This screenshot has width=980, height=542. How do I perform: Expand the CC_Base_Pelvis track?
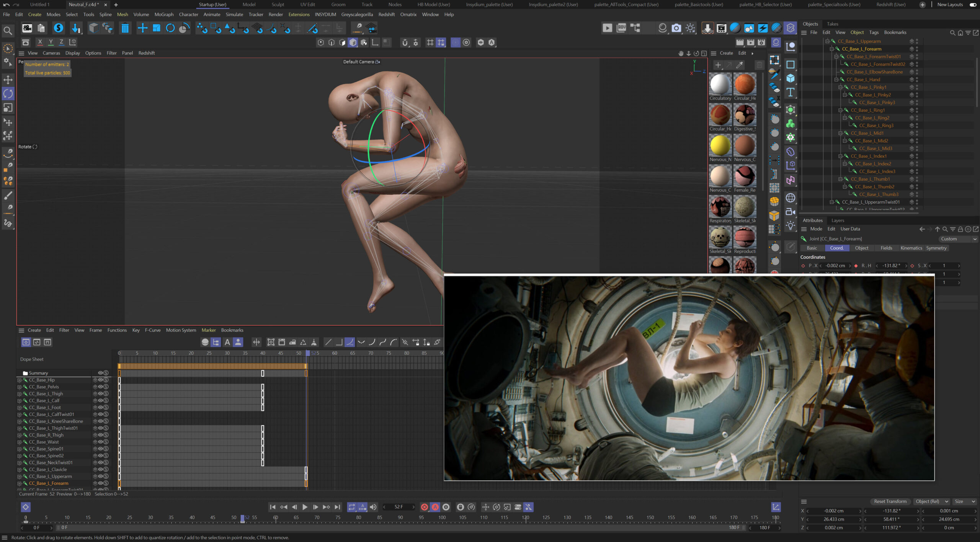pos(19,387)
